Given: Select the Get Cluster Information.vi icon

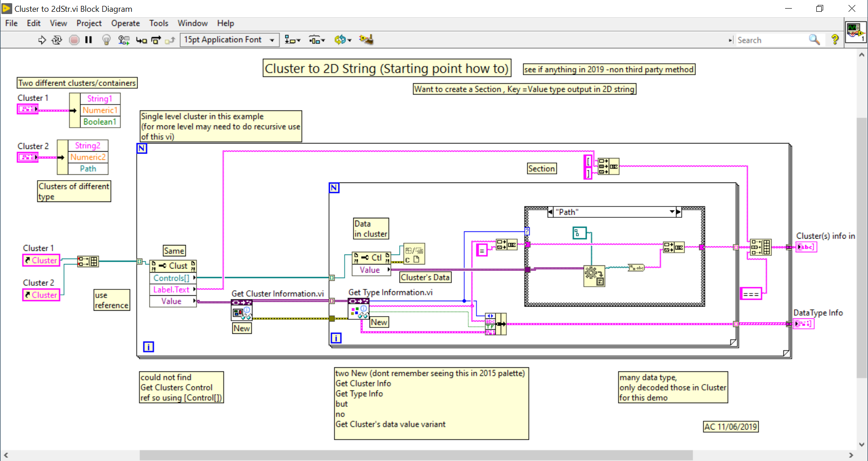Looking at the screenshot, I should 241,310.
